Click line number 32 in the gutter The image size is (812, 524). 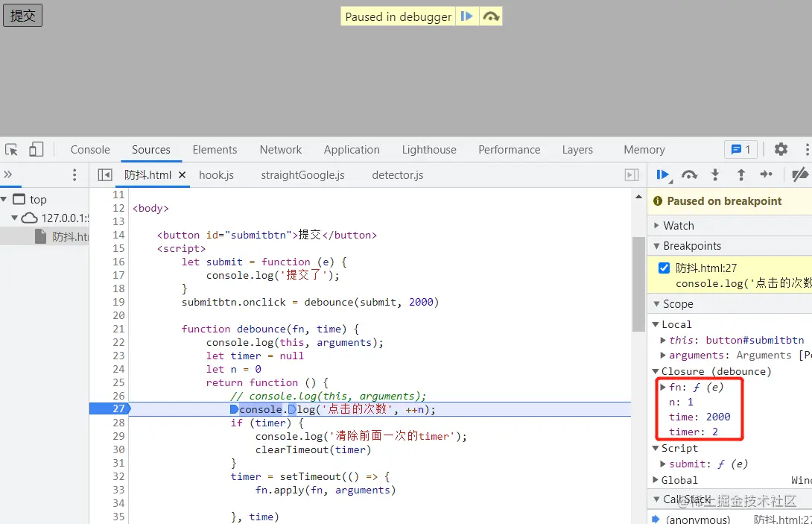pos(118,476)
